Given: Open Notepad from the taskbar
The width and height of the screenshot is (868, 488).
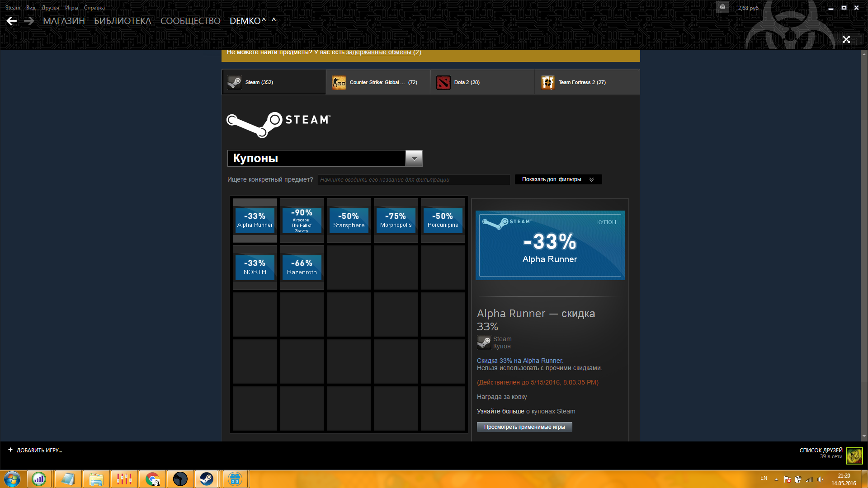Looking at the screenshot, I should pos(68,479).
